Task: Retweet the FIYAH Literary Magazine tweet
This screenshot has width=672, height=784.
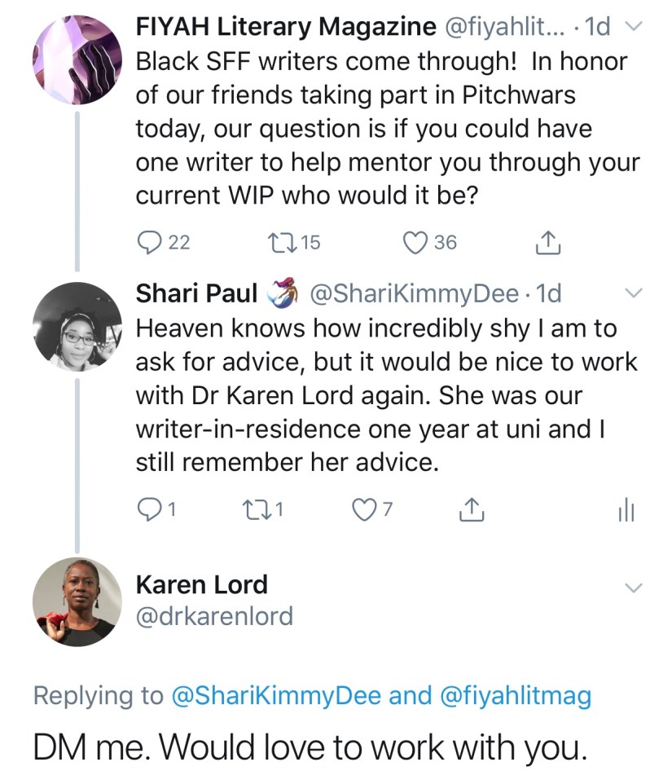Action: point(279,242)
